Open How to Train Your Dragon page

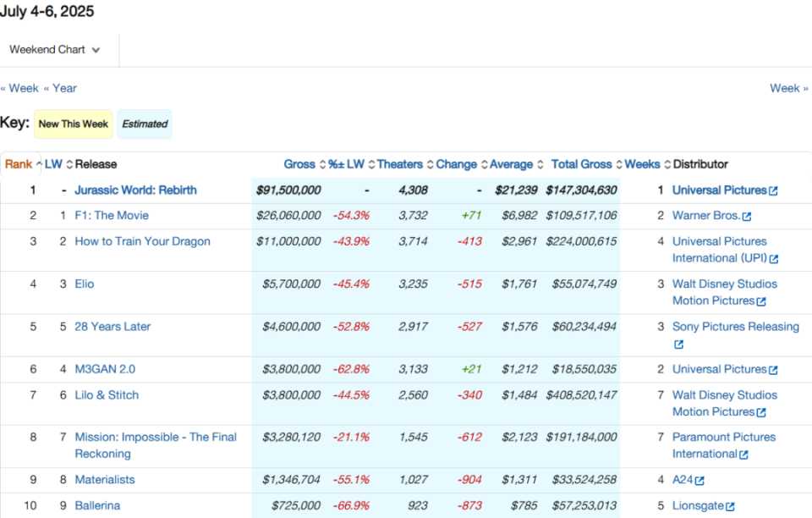coord(142,241)
